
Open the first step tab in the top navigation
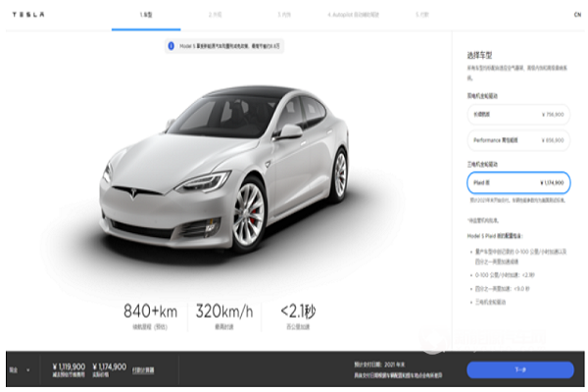(146, 15)
